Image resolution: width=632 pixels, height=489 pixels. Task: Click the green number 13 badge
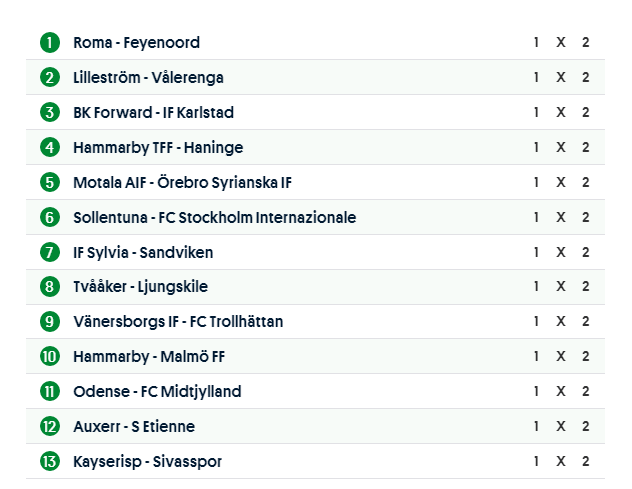[50, 461]
